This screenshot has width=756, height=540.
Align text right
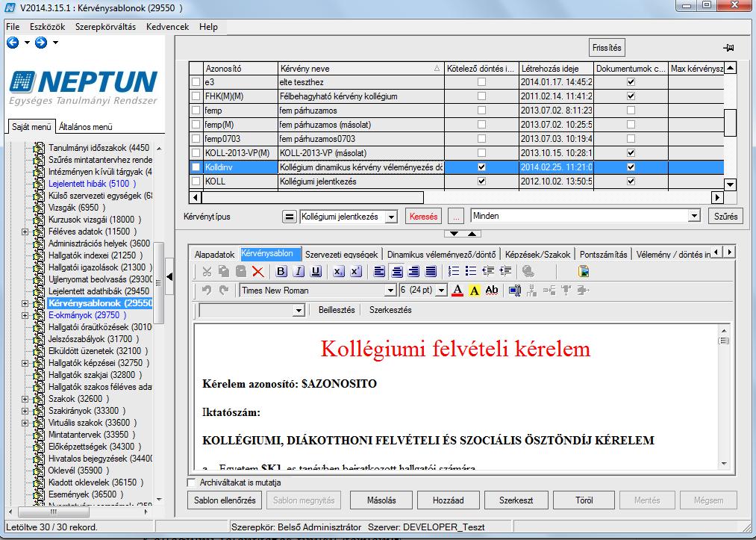click(413, 272)
